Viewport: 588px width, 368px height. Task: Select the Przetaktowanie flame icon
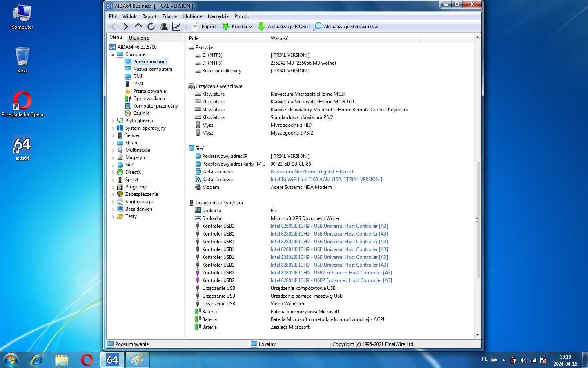(128, 91)
